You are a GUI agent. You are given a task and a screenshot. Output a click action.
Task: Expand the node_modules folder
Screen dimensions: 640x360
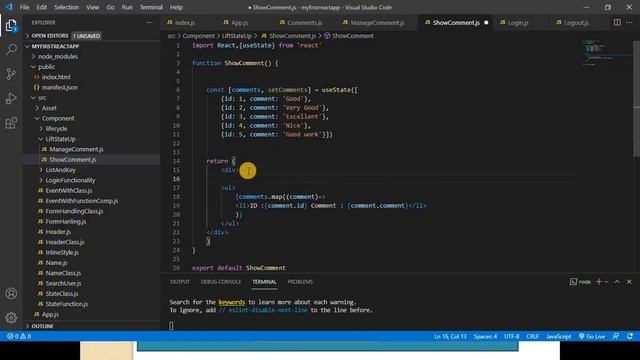(58, 57)
